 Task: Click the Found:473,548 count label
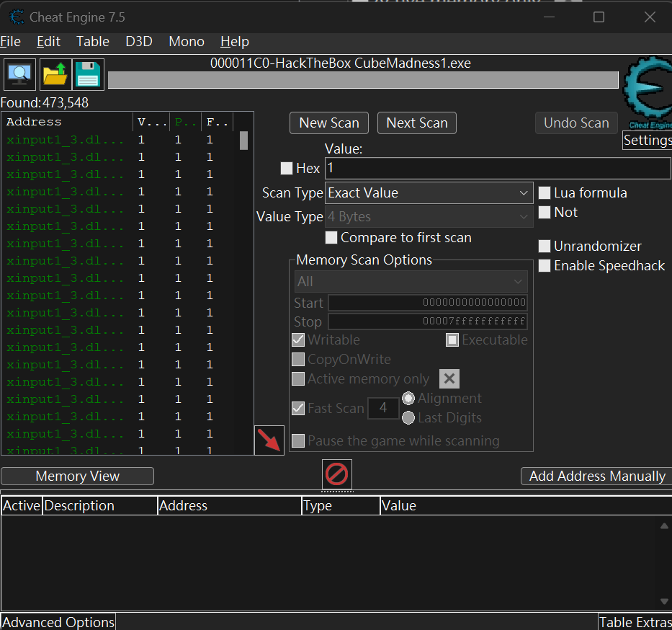pos(45,103)
